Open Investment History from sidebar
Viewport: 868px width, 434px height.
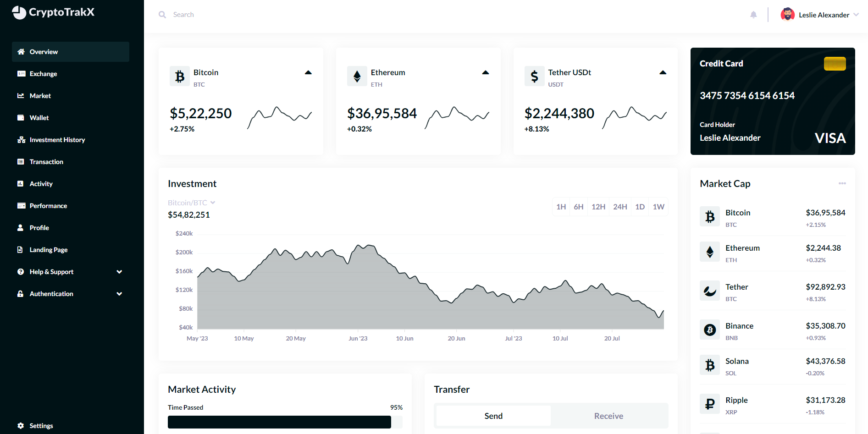pos(57,139)
